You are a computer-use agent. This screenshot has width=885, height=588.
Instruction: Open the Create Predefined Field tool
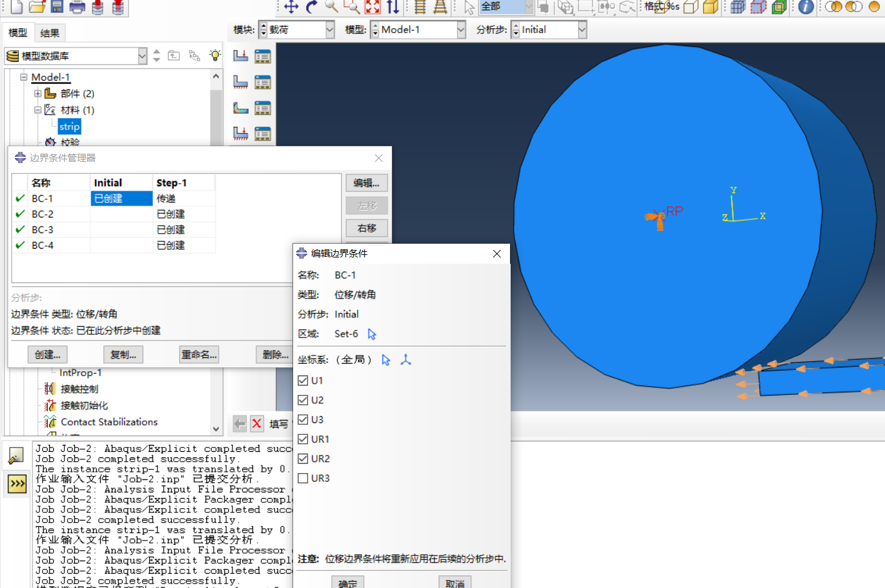pyautogui.click(x=241, y=107)
